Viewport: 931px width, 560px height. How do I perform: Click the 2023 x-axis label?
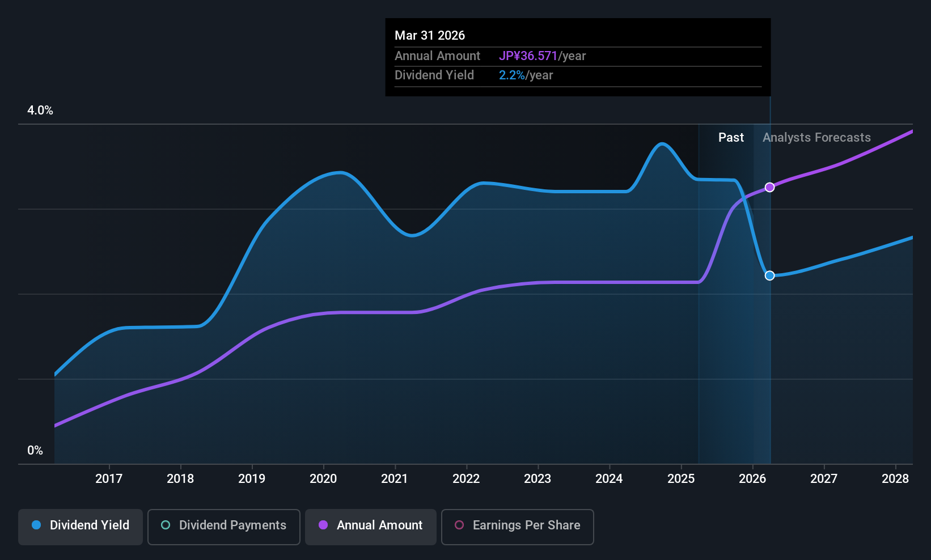click(x=538, y=479)
